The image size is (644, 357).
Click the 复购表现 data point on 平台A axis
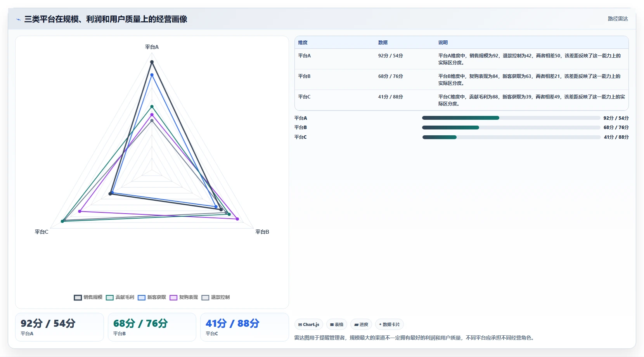pos(152,115)
